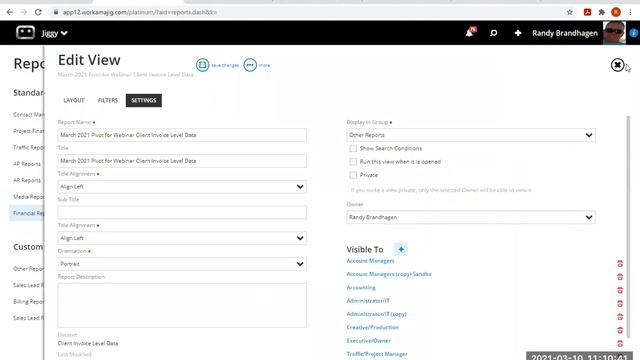Open the more options icon

[250, 65]
